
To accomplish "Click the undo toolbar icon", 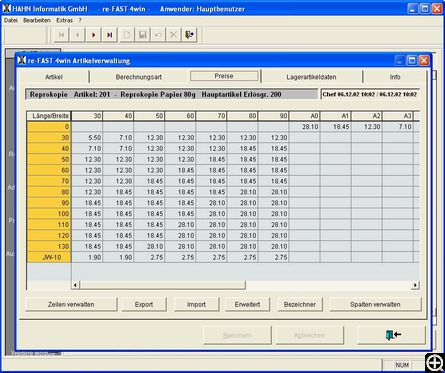I will [158, 35].
